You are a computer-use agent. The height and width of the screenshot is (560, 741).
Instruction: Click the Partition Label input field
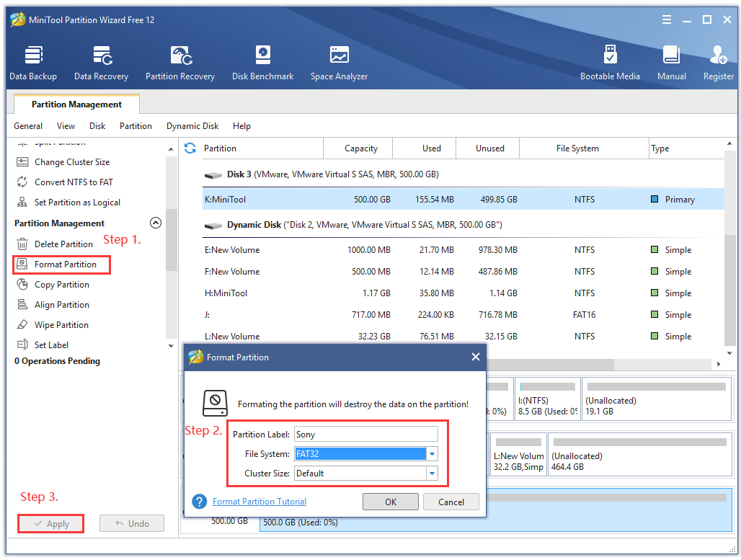coord(366,435)
